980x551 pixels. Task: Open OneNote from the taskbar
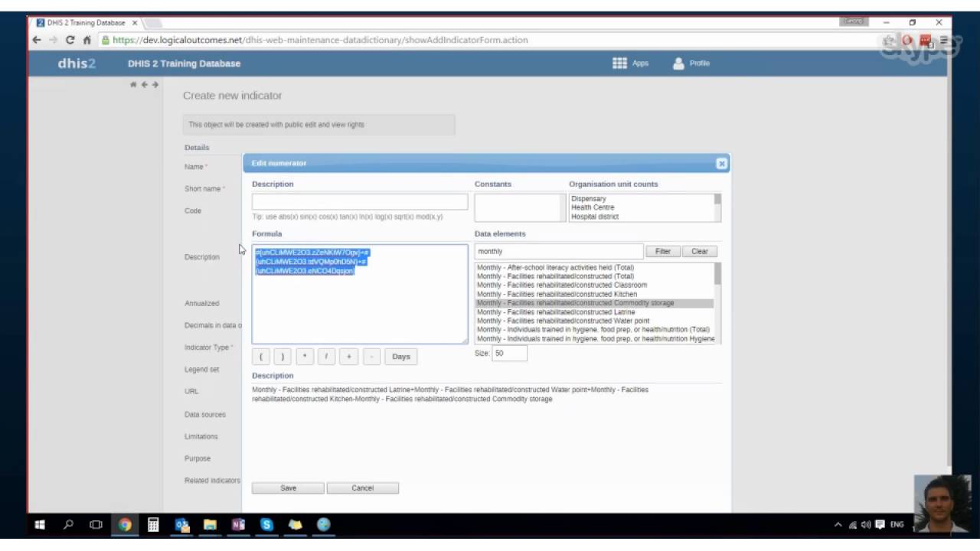coord(238,525)
